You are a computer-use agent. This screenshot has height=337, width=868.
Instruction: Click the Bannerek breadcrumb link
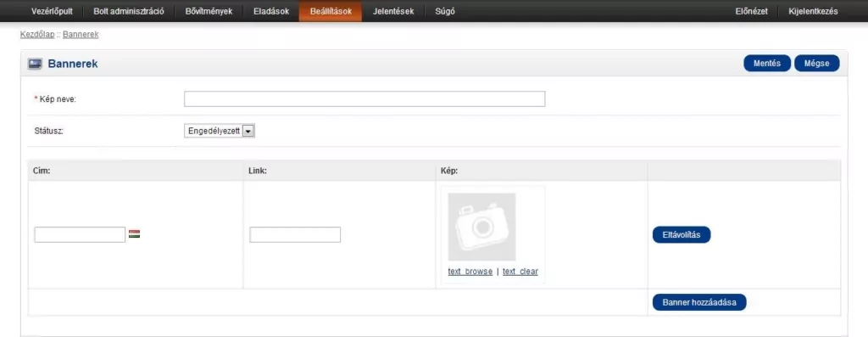tap(81, 34)
